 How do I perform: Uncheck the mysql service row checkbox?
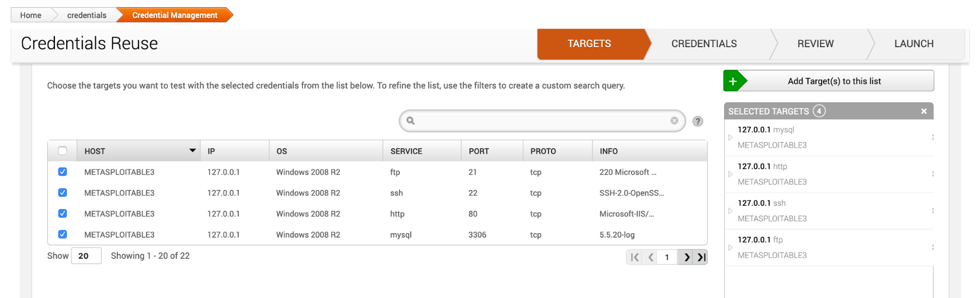tap(63, 235)
